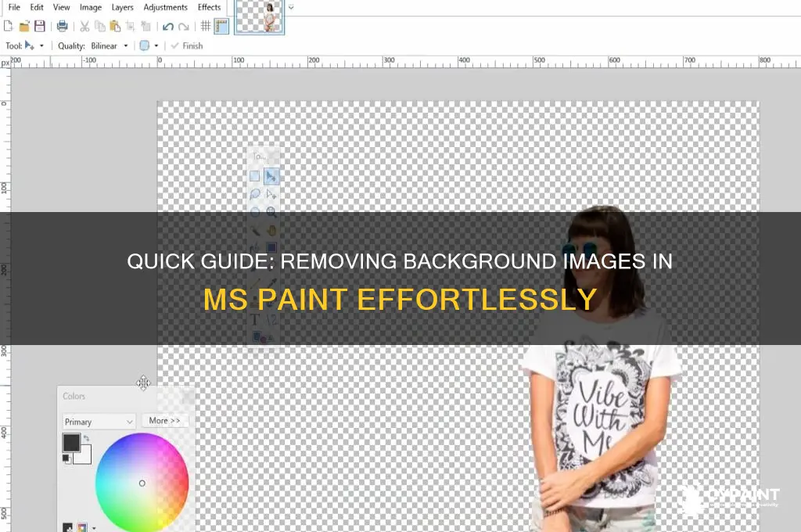Viewport: 801px width, 532px height.
Task: Crop to selection with crop icon
Action: click(131, 26)
